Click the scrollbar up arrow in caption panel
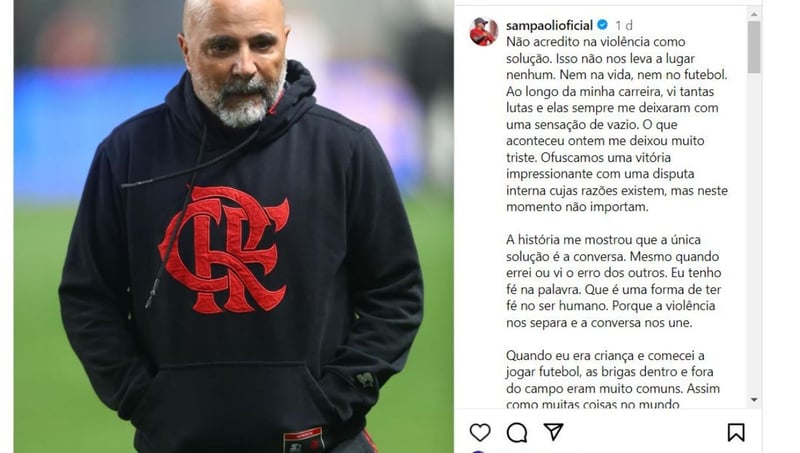Screen dimensions: 800x453 (754, 14)
